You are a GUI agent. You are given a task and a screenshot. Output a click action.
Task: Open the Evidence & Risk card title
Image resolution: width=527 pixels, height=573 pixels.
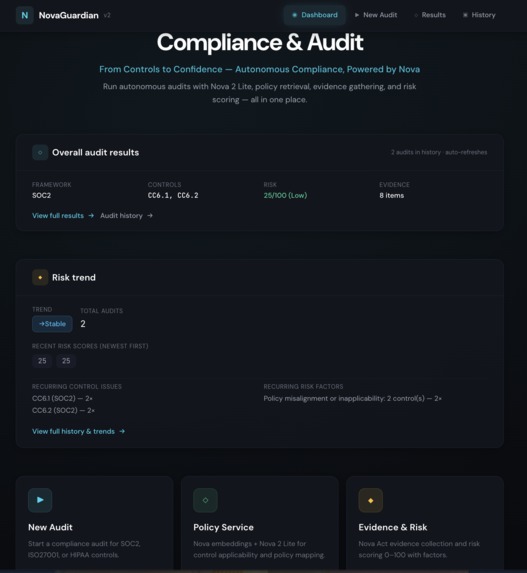tap(393, 527)
